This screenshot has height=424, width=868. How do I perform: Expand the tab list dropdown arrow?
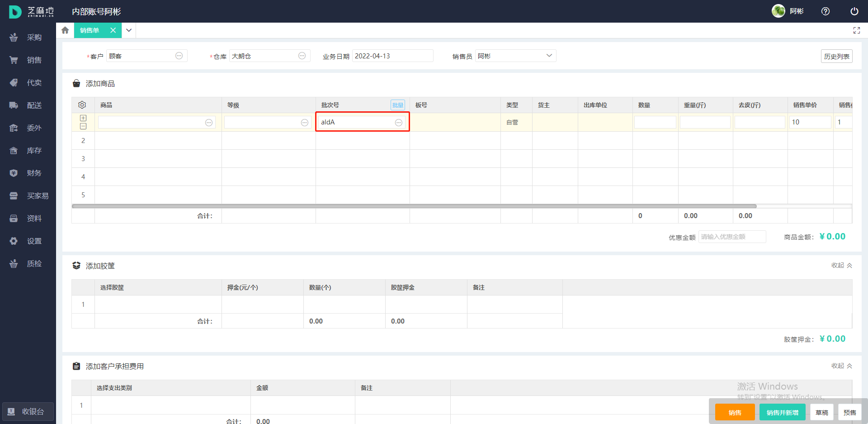tap(129, 30)
